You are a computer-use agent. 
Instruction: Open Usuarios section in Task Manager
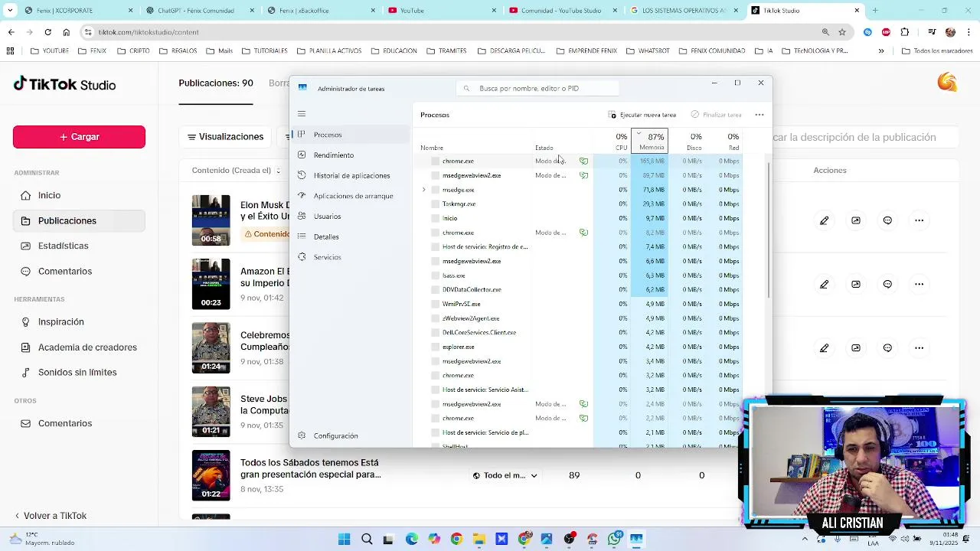[352, 217]
